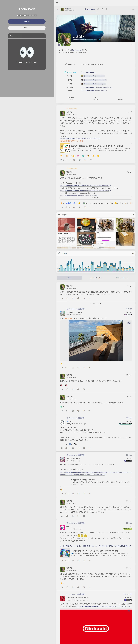Open the profile's more-options menu below the banner

[x=132, y=44]
